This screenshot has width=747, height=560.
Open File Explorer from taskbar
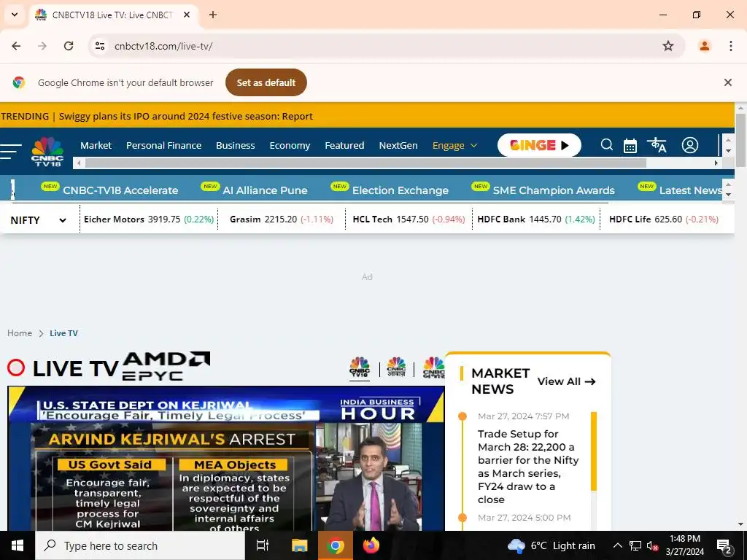point(299,545)
